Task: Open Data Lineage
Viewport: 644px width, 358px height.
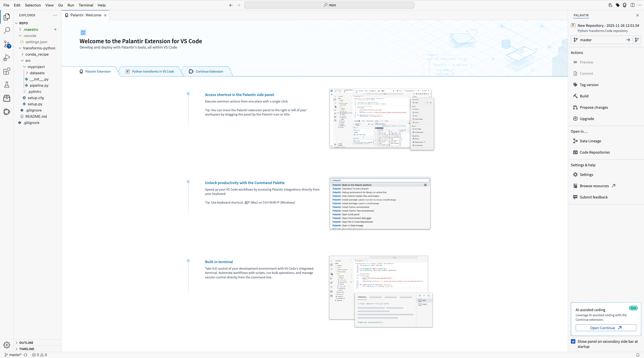Action: tap(590, 141)
